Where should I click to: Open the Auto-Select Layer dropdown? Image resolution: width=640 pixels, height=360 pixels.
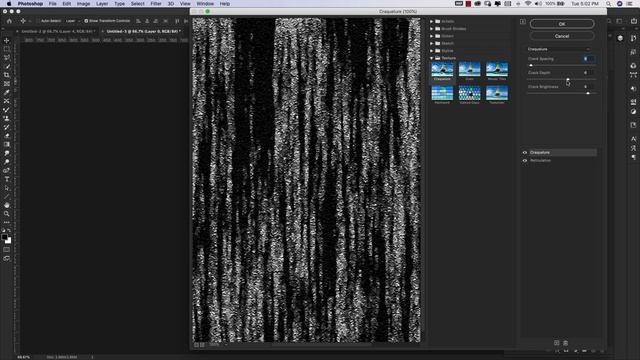(x=72, y=21)
